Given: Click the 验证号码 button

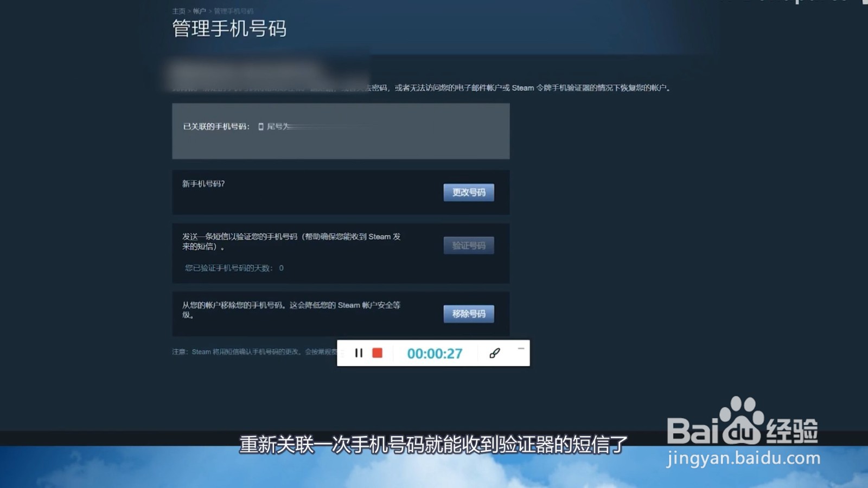Looking at the screenshot, I should click(x=469, y=246).
